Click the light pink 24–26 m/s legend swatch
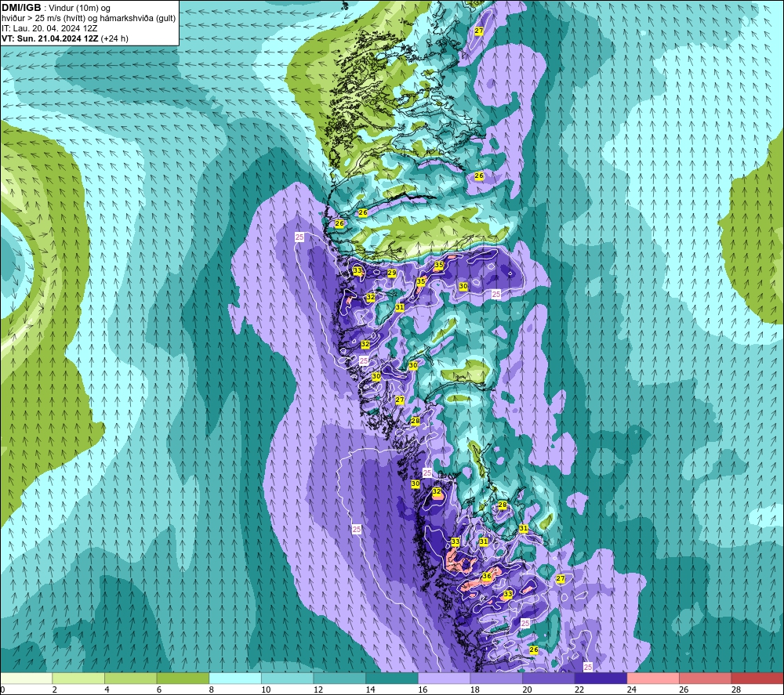Image resolution: width=784 pixels, height=695 pixels. coord(653,679)
